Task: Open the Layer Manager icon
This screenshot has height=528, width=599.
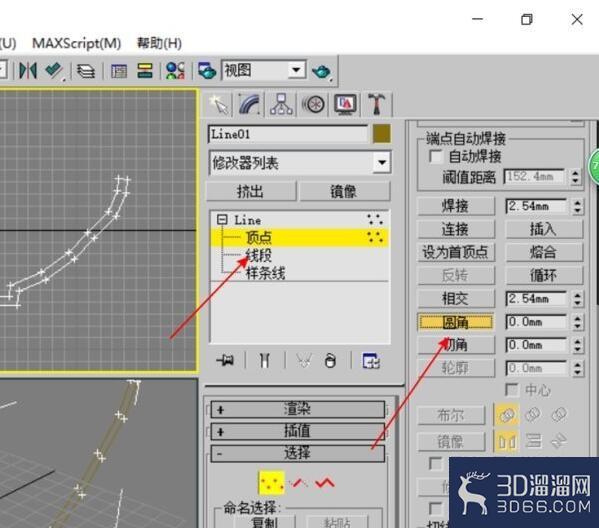Action: pyautogui.click(x=86, y=71)
